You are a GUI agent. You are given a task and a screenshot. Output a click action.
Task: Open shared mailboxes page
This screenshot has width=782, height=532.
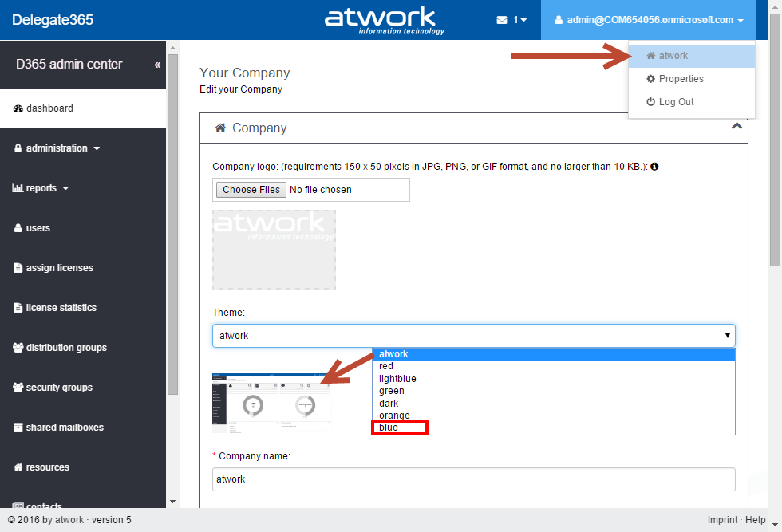83,428
